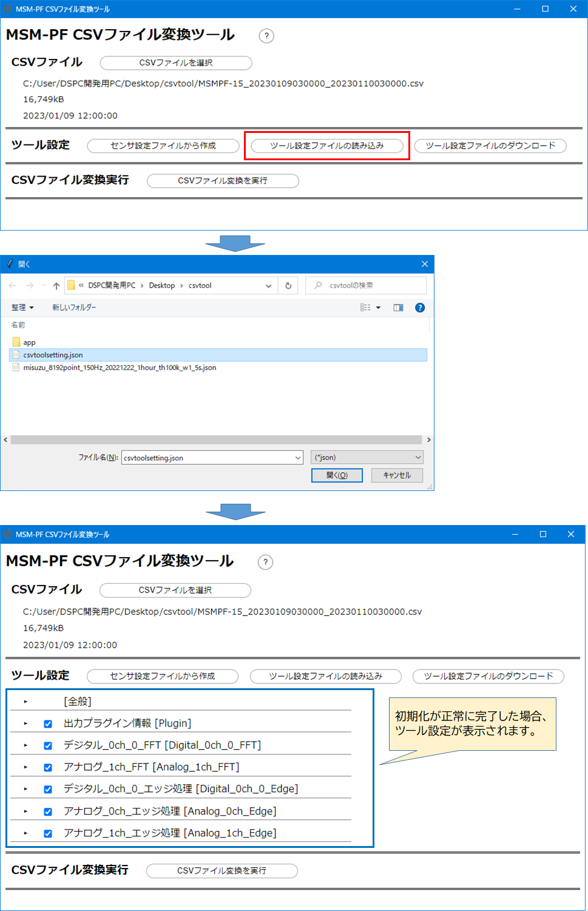The image size is (588, 911).
Task: Open view options dropdown arrow in dialog
Action: [x=378, y=308]
